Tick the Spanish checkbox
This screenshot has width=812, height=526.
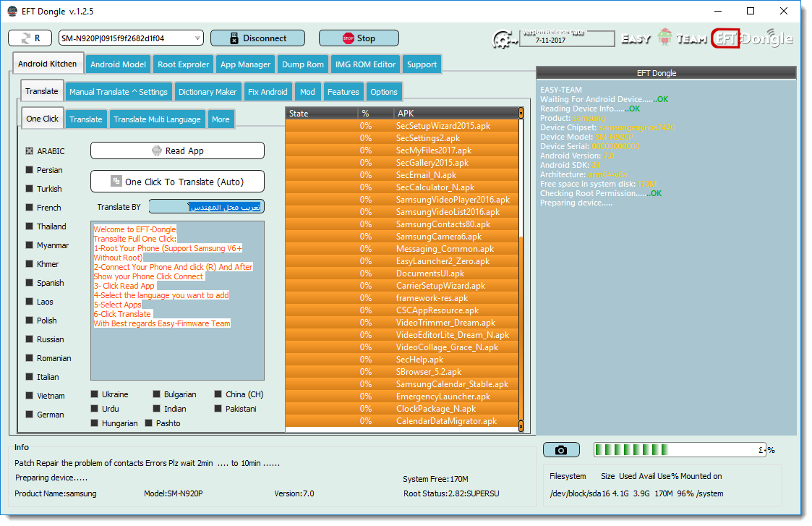tap(30, 283)
